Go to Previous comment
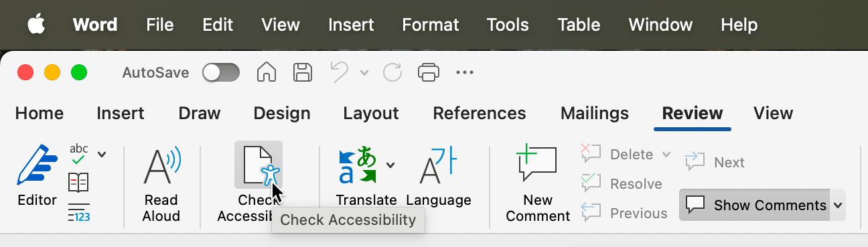The image size is (868, 247). click(624, 213)
